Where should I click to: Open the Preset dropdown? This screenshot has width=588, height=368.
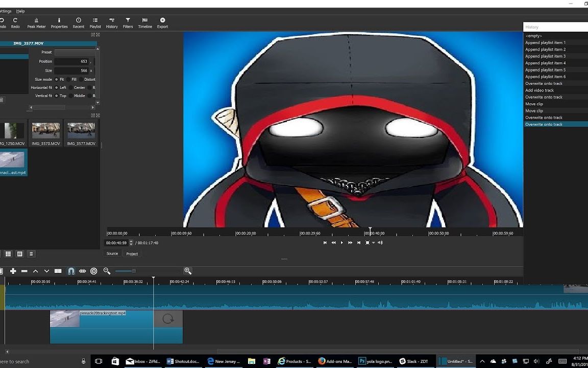coord(75,52)
